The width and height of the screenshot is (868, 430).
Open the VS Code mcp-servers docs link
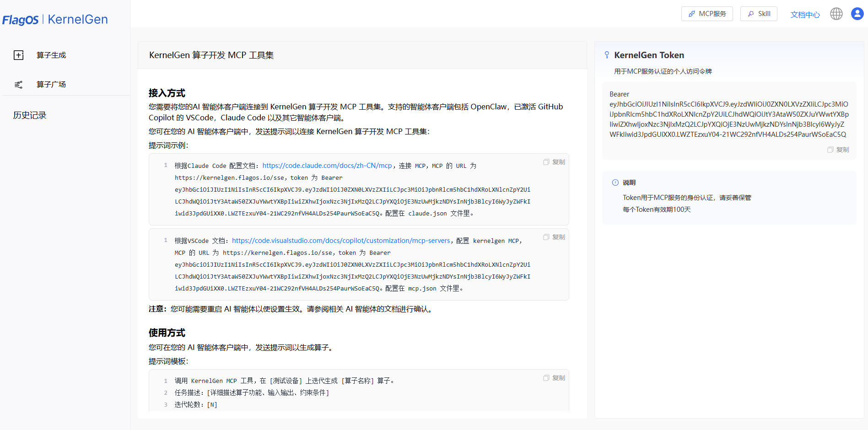[341, 241]
